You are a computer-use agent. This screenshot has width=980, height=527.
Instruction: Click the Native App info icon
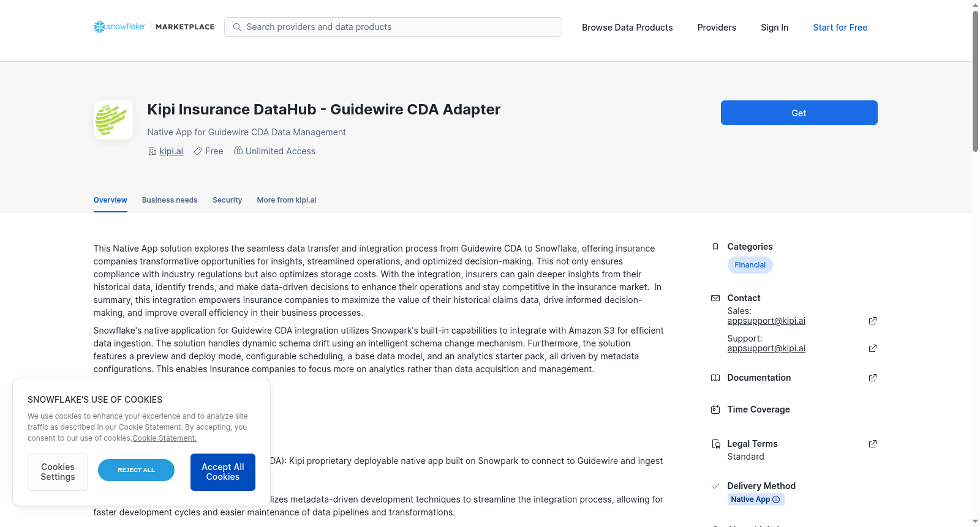tap(776, 499)
